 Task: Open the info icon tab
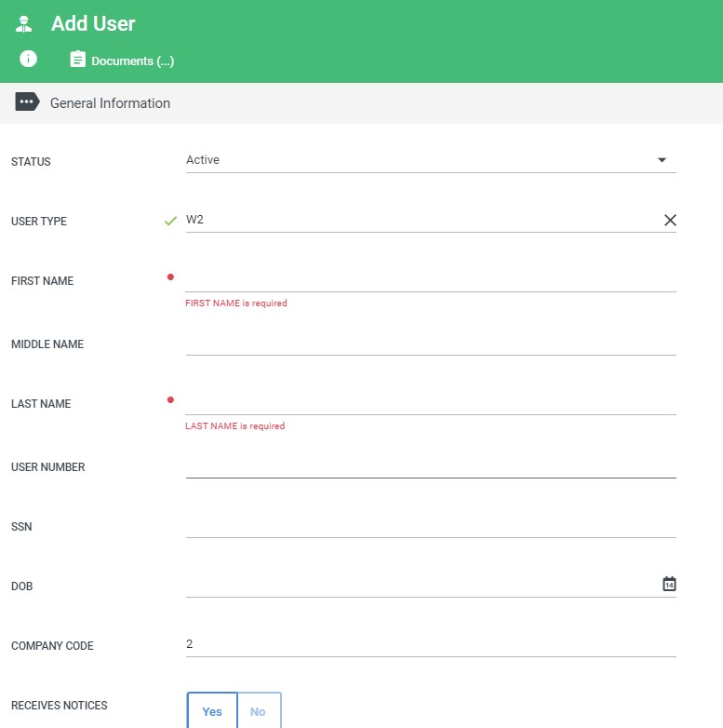coord(28,60)
